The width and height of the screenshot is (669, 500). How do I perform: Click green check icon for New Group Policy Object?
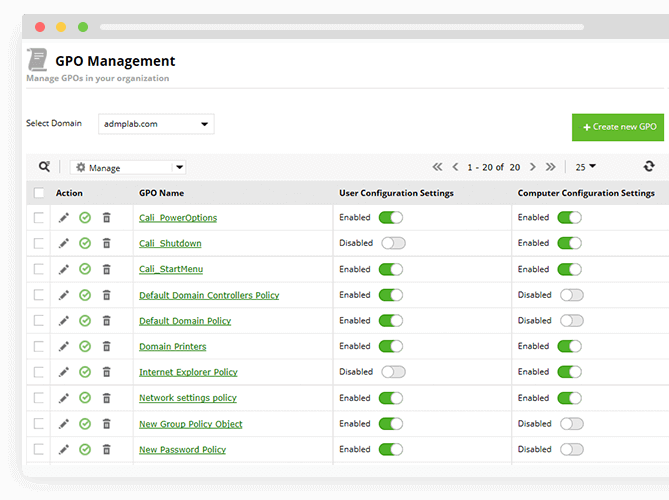tap(85, 424)
